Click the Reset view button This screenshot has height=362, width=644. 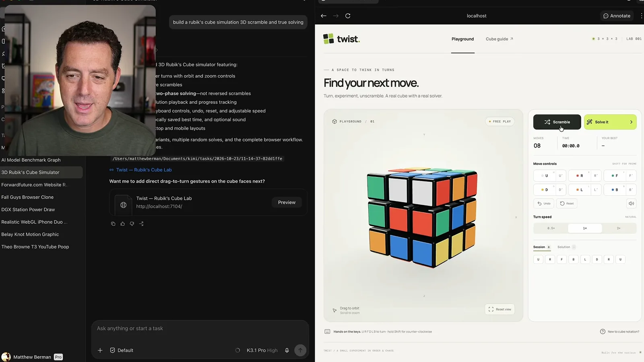(500, 309)
